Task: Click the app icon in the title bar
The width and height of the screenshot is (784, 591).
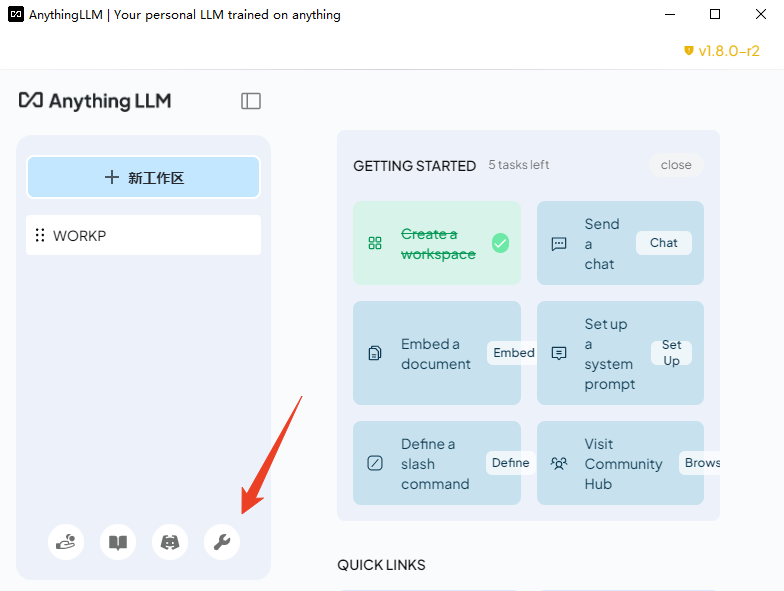Action: (16, 14)
